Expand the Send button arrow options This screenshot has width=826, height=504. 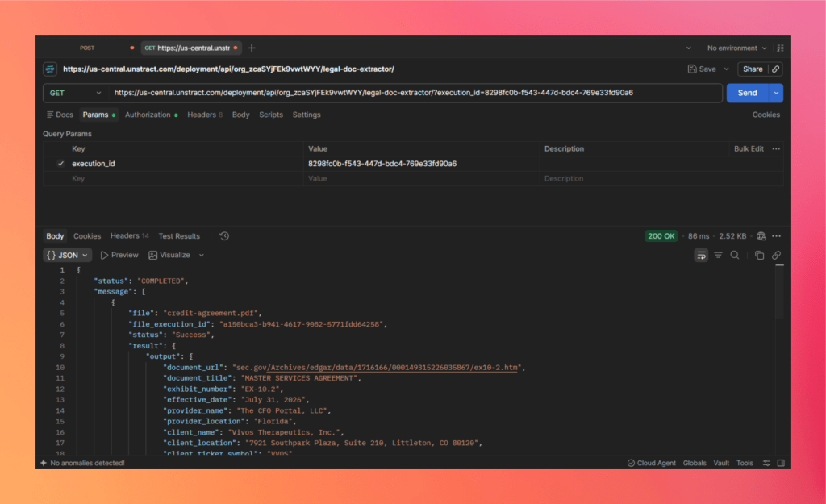(x=776, y=93)
